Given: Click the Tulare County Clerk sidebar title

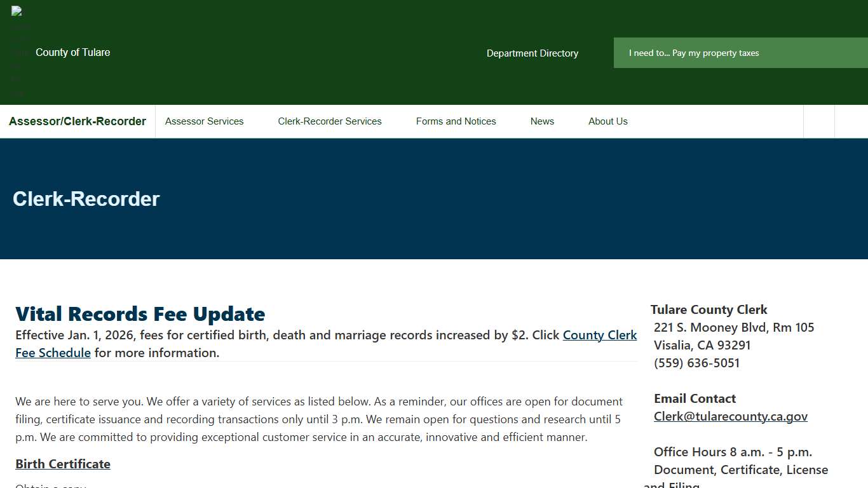Looking at the screenshot, I should pos(709,310).
